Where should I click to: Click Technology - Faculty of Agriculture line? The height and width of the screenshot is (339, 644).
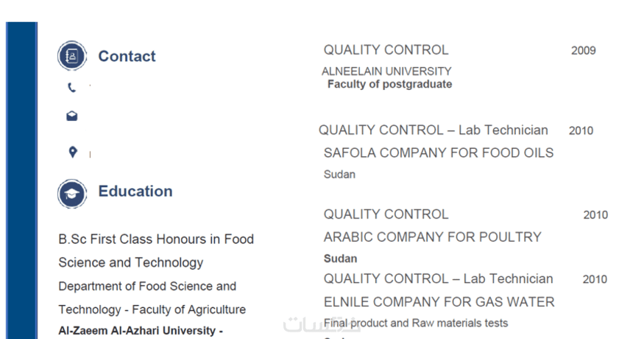coord(152,310)
